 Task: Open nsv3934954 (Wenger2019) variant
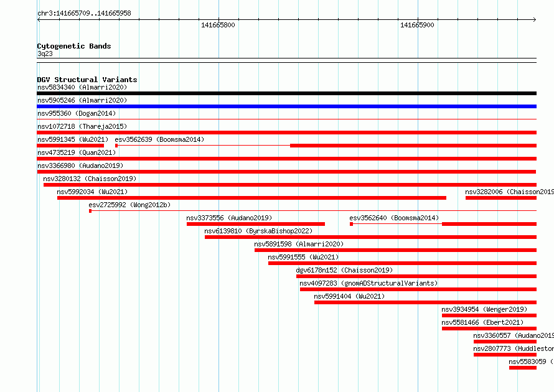(484, 309)
